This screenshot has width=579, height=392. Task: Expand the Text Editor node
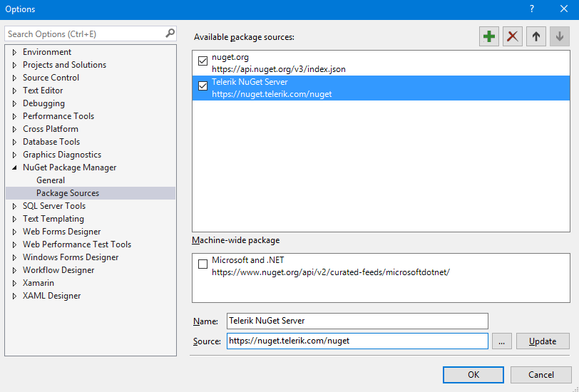(14, 91)
